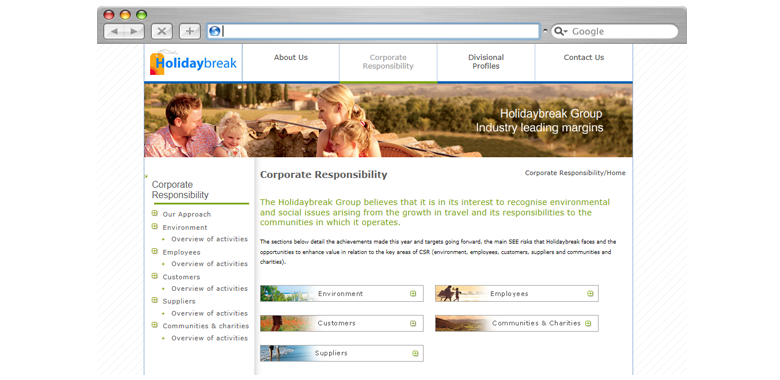Click the Holidaybreak logo
The width and height of the screenshot is (780, 380).
coord(193,64)
